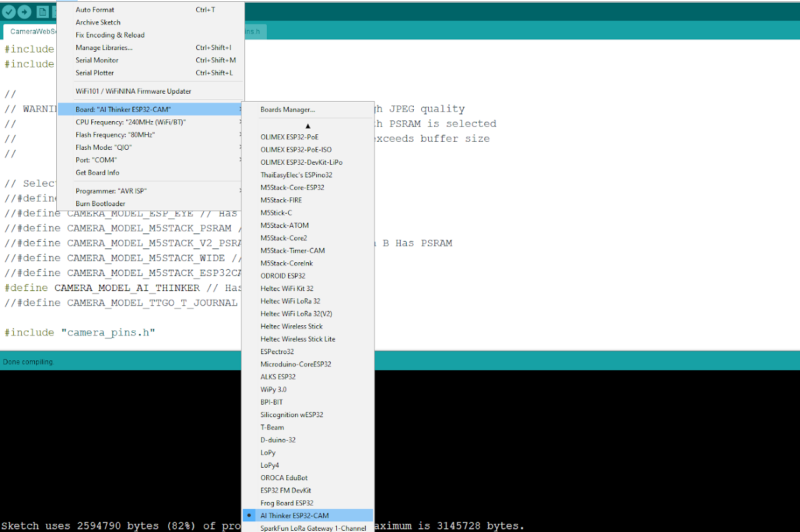Choose Auto Format from the Tools menu

point(150,10)
